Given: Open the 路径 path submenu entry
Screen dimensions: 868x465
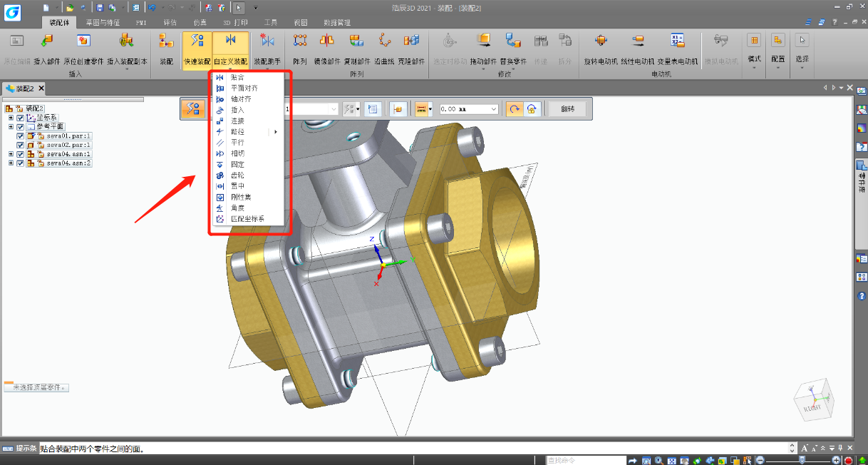Looking at the screenshot, I should (x=248, y=132).
